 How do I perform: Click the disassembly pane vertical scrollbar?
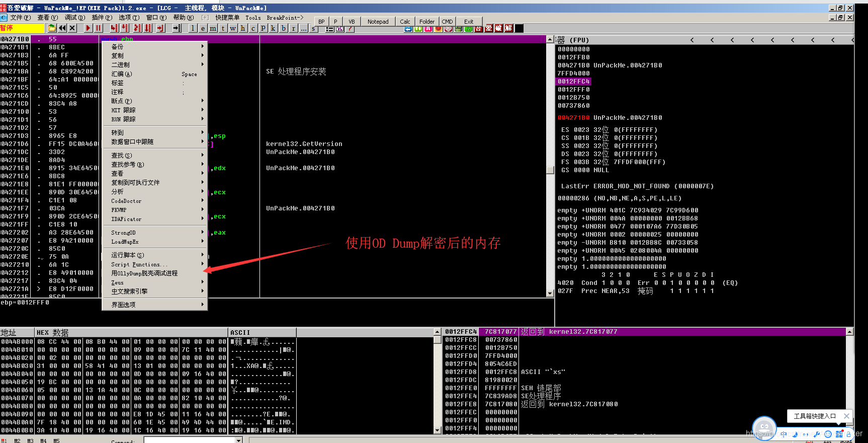[x=550, y=166]
